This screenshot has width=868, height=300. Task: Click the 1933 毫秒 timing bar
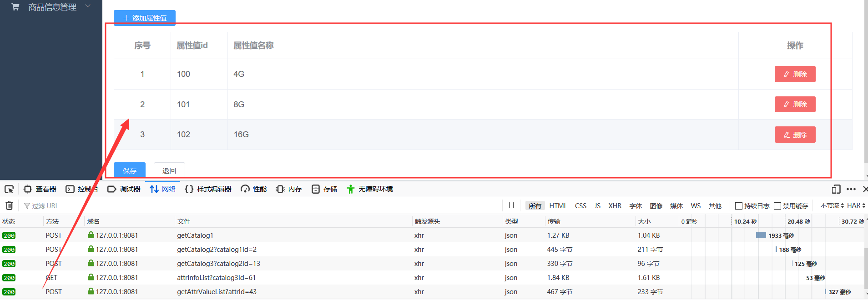coord(761,235)
